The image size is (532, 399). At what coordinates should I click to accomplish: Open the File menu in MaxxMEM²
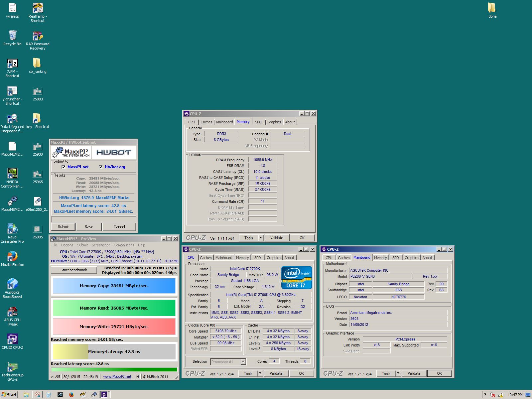pos(54,245)
